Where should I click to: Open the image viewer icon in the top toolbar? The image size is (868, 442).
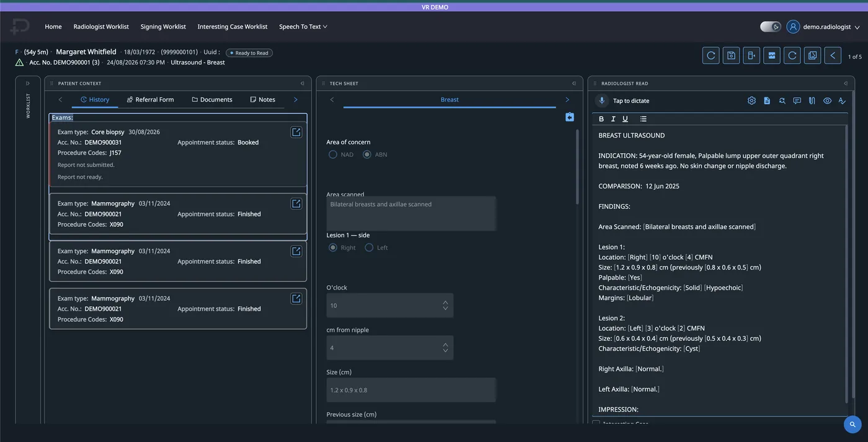tap(772, 56)
